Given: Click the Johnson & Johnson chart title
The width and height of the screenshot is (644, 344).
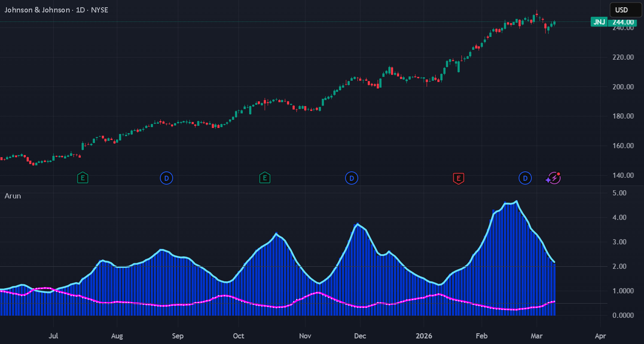Looking at the screenshot, I should [x=56, y=10].
